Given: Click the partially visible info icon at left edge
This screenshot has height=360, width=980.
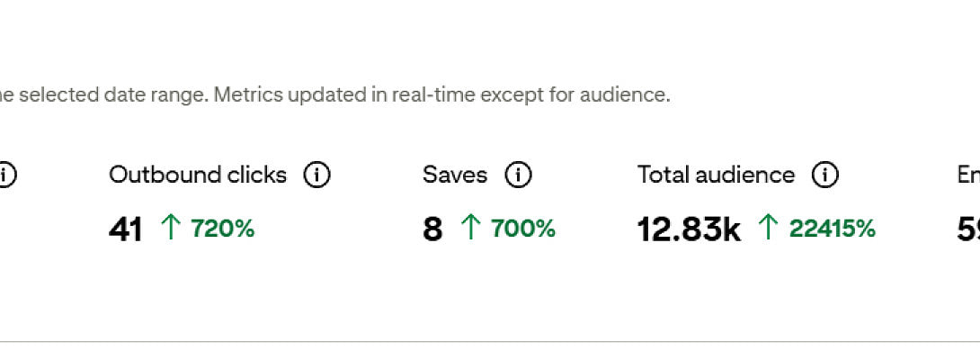Looking at the screenshot, I should (x=5, y=175).
